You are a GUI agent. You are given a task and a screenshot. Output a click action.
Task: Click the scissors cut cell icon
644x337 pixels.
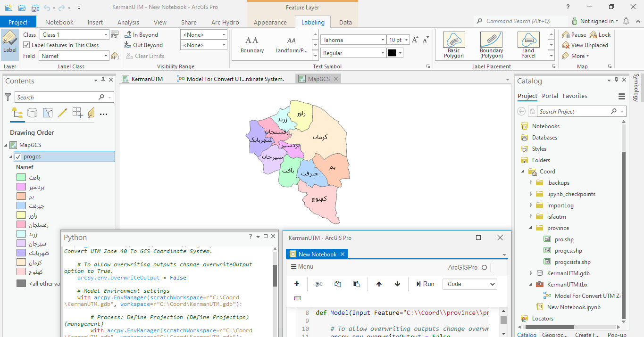[318, 284]
